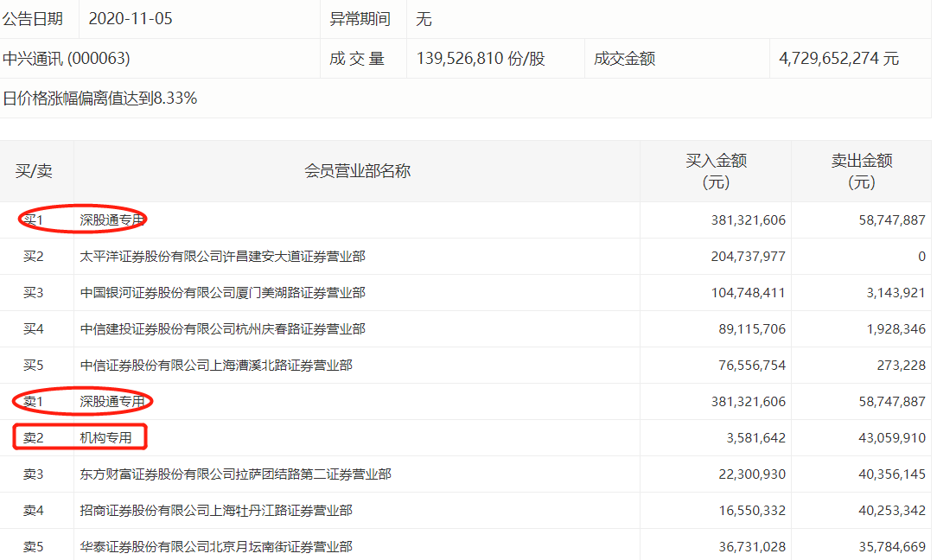937x560 pixels.
Task: Click the 买入金额 (元) column header
Action: (716, 171)
